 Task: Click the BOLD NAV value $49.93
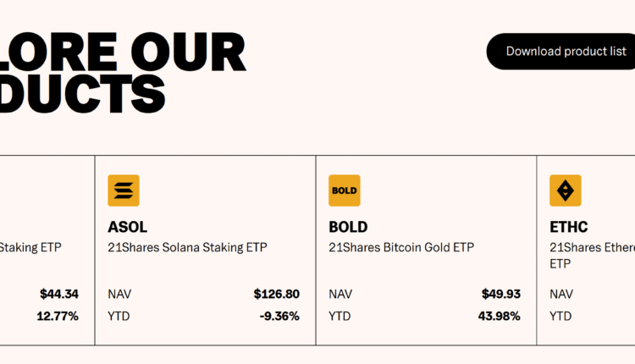click(501, 295)
